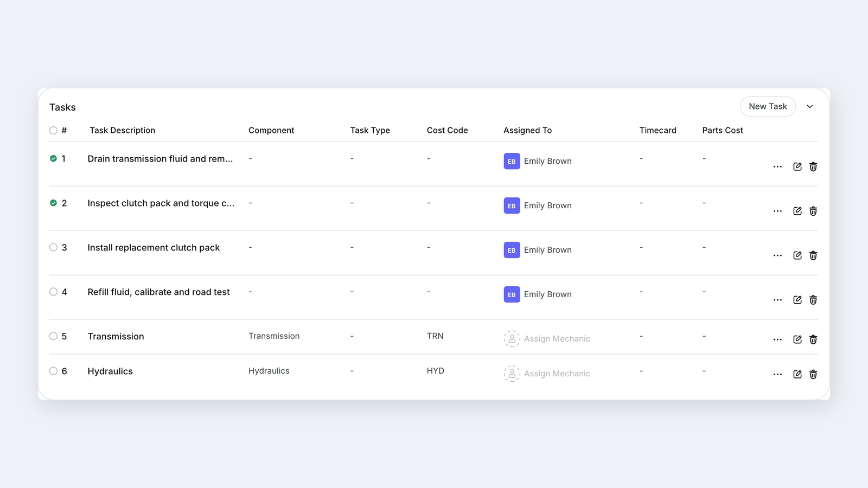Expand the chevron next to New Task
The height and width of the screenshot is (488, 868).
pyautogui.click(x=810, y=106)
